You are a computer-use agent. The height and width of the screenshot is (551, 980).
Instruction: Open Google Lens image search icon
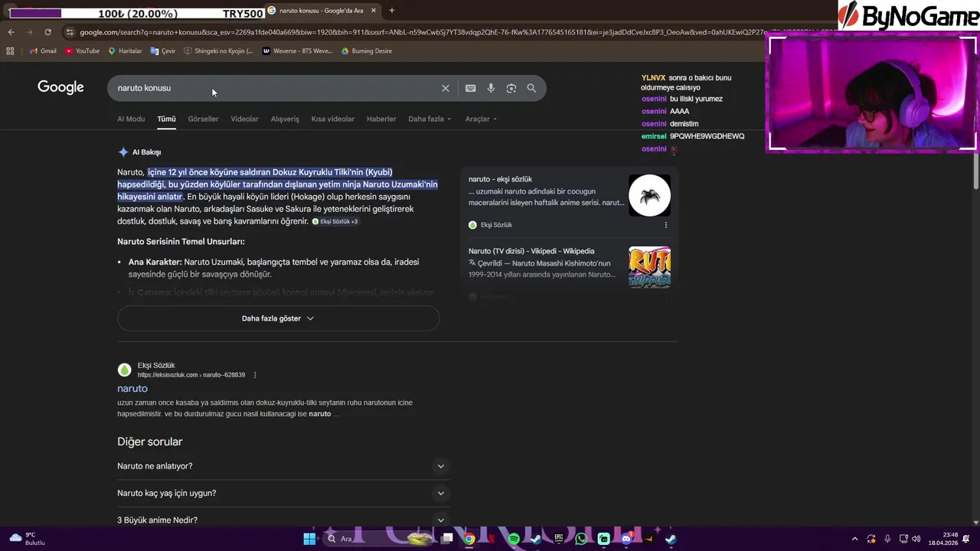tap(511, 88)
